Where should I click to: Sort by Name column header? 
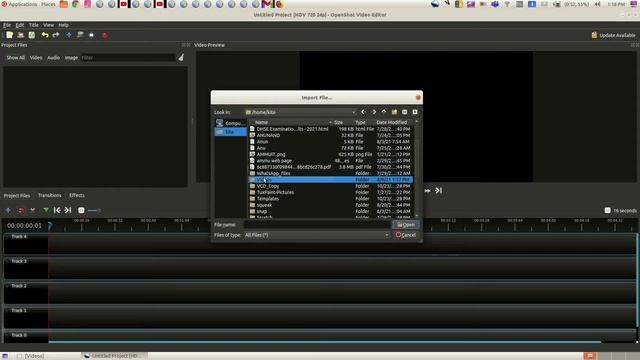pyautogui.click(x=290, y=122)
